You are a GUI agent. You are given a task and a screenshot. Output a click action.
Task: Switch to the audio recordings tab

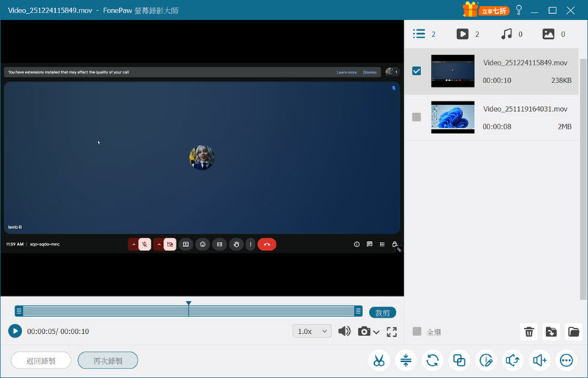pyautogui.click(x=506, y=34)
